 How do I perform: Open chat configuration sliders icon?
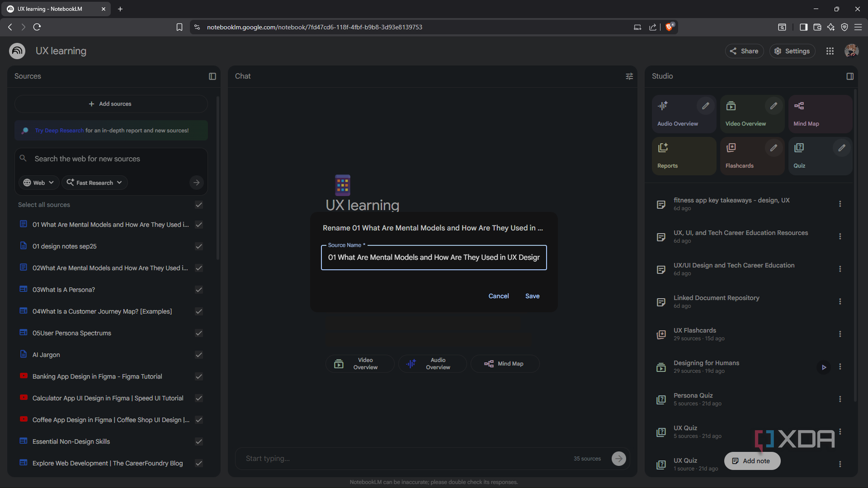[629, 76]
